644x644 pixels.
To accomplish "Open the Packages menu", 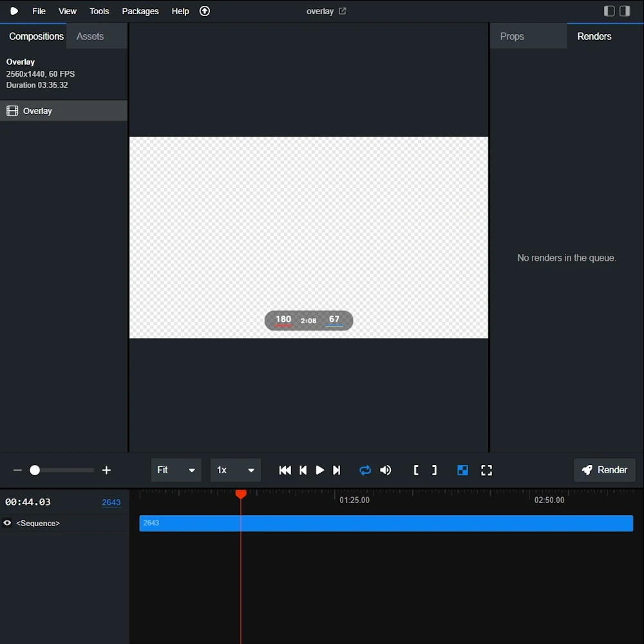I will [140, 11].
